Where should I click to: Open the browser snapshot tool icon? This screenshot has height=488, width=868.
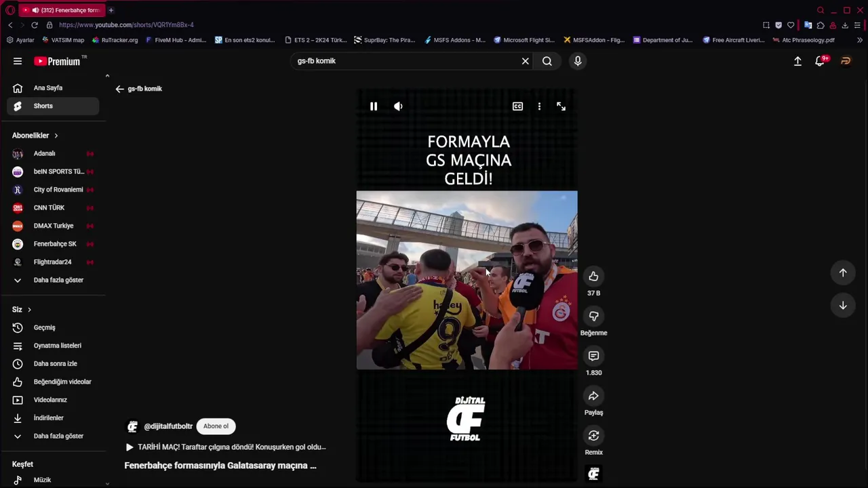pos(766,25)
